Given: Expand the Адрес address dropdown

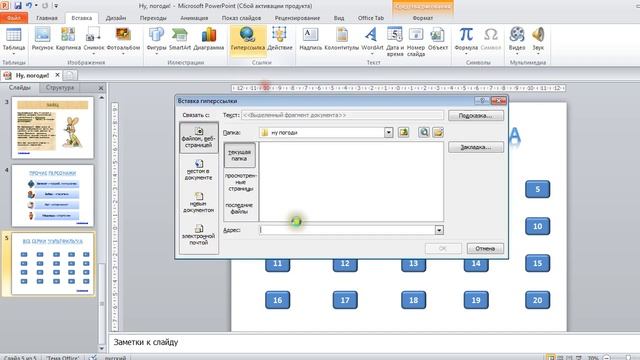Looking at the screenshot, I should pos(439,230).
